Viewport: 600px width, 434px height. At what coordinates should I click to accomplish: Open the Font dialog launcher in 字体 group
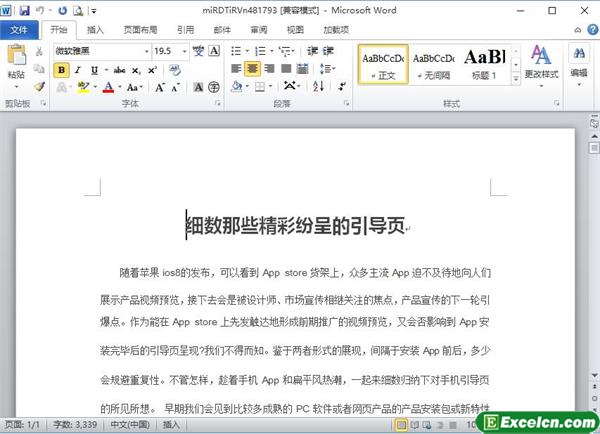coord(218,104)
